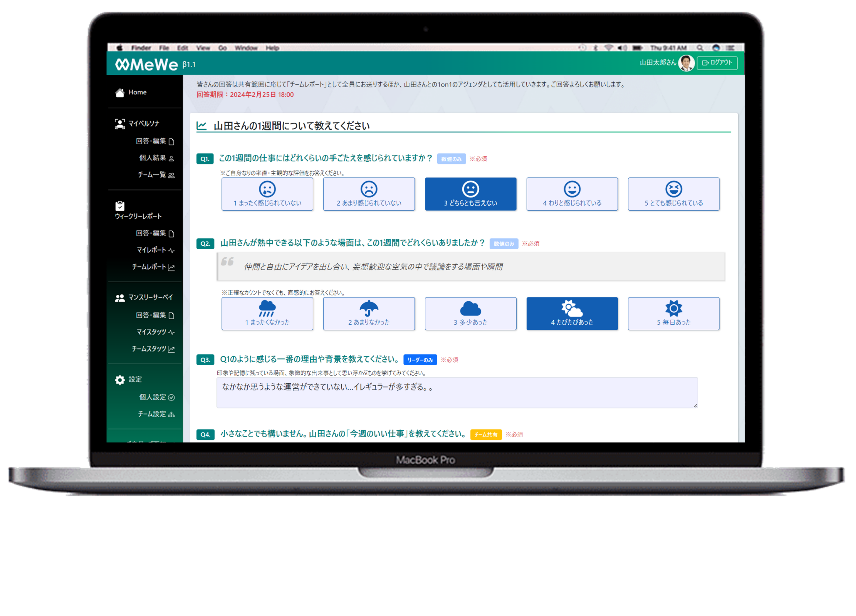
Task: Open Spotlight search in menu bar
Action: (x=699, y=48)
